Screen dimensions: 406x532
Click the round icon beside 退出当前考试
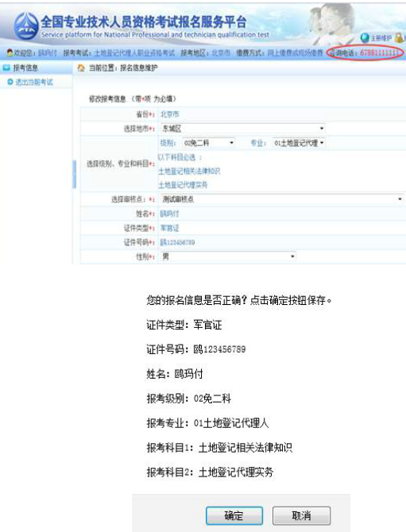(x=10, y=82)
